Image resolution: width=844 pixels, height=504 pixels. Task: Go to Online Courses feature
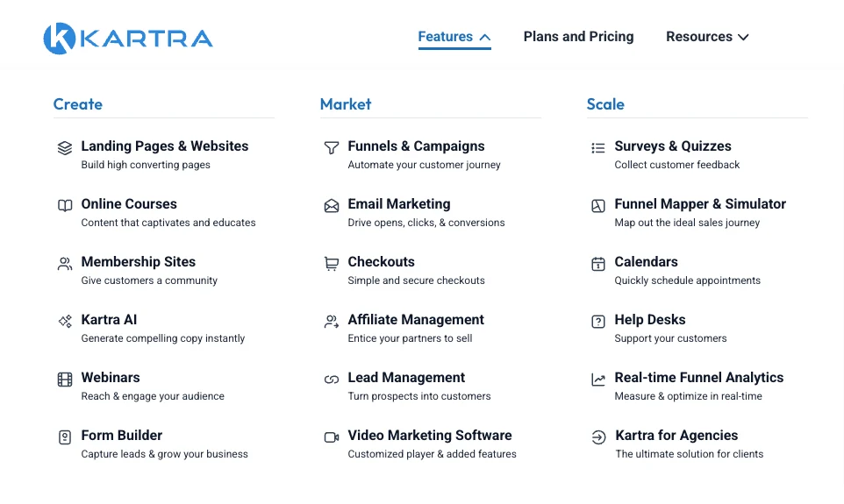(129, 204)
